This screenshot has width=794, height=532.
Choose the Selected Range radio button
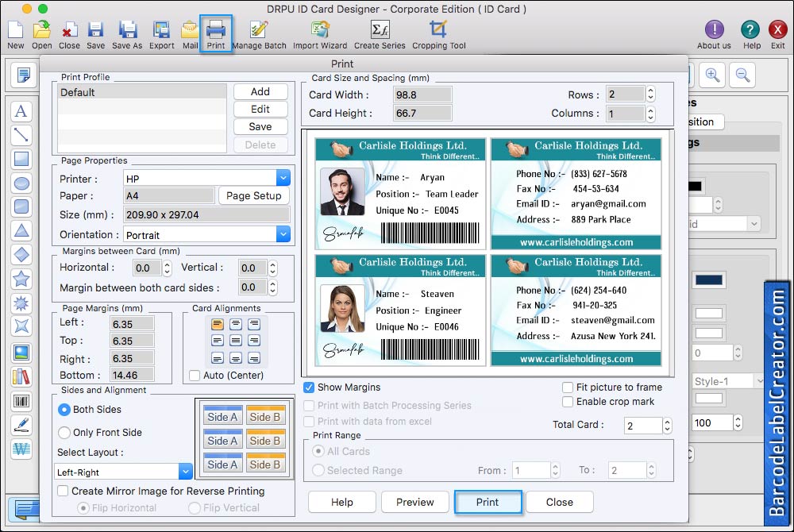click(318, 470)
